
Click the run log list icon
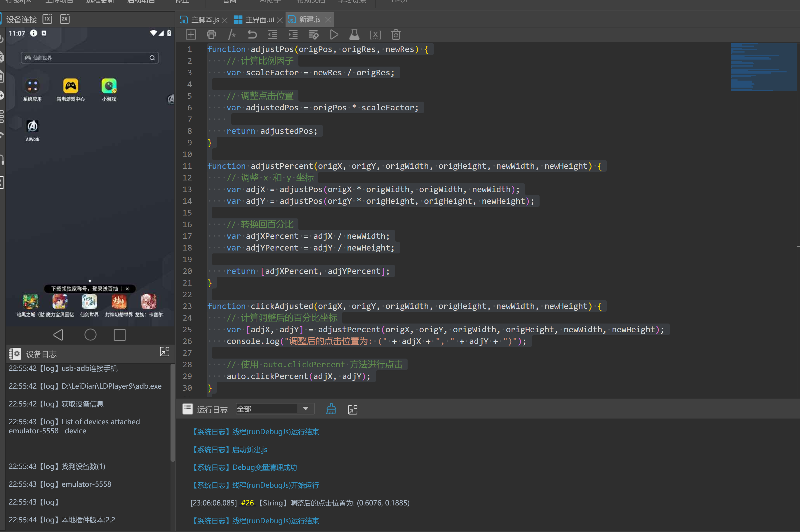(x=188, y=409)
